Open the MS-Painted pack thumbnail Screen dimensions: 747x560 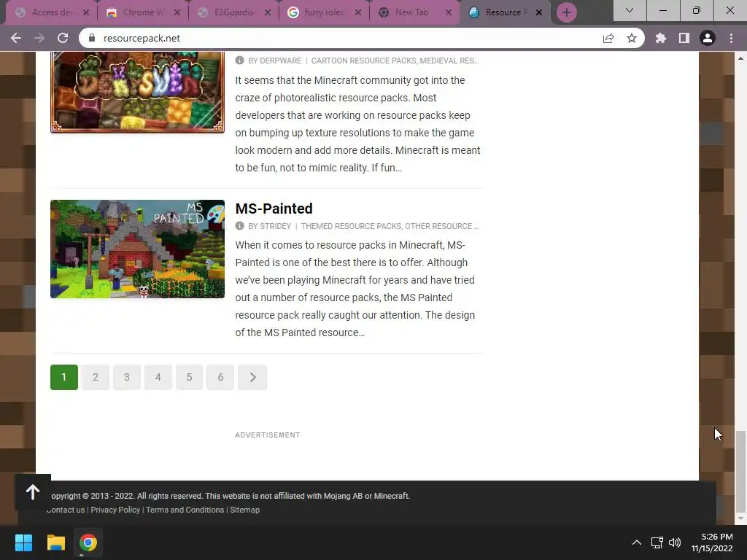pyautogui.click(x=137, y=249)
